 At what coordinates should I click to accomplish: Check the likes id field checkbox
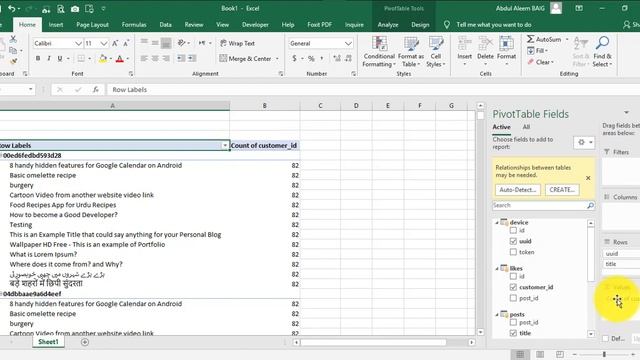coord(513,276)
